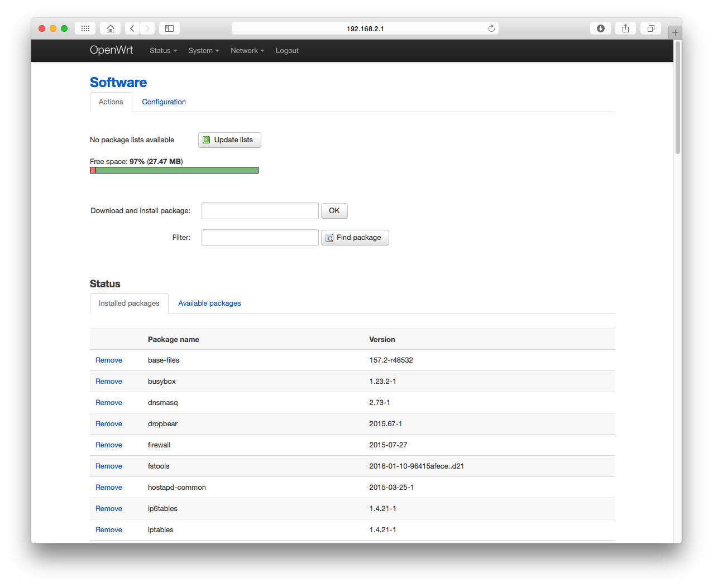713x588 pixels.
Task: Select the "No package lists available" text
Action: [x=132, y=140]
